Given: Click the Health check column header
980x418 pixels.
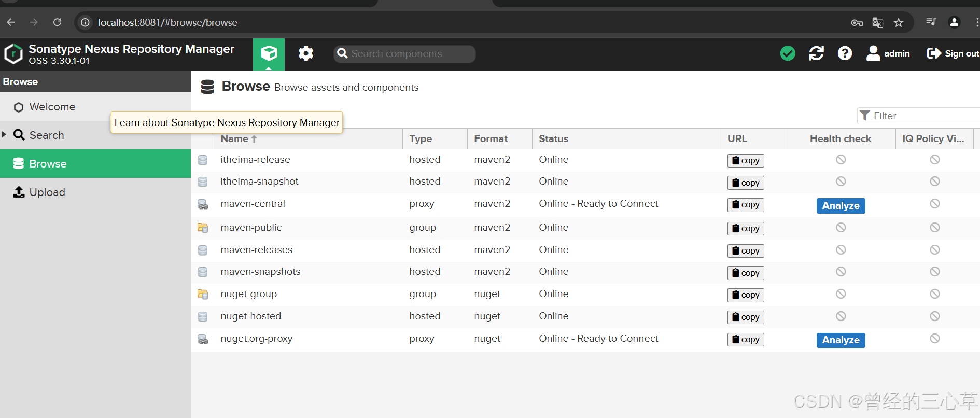Looking at the screenshot, I should click(841, 139).
